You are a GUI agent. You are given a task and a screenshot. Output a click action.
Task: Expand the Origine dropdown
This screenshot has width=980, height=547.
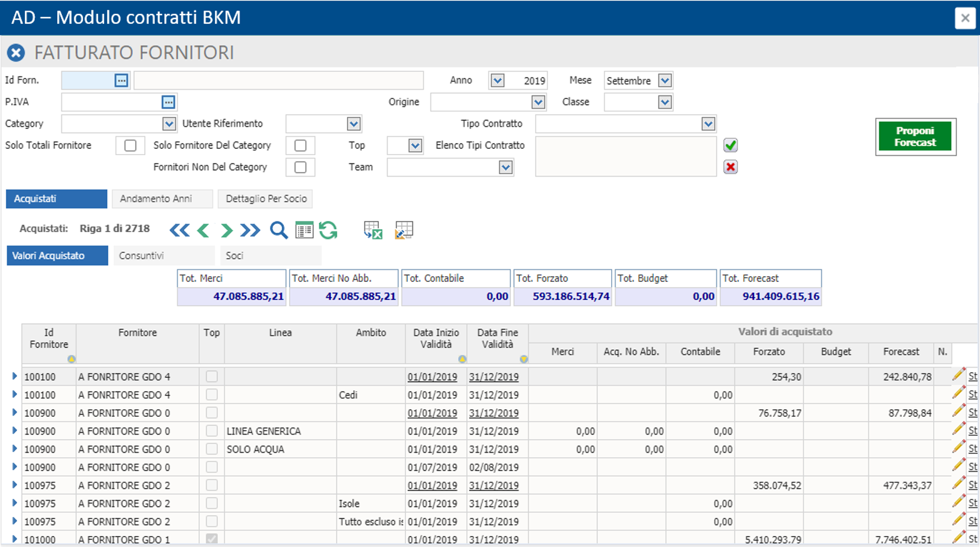pos(538,102)
